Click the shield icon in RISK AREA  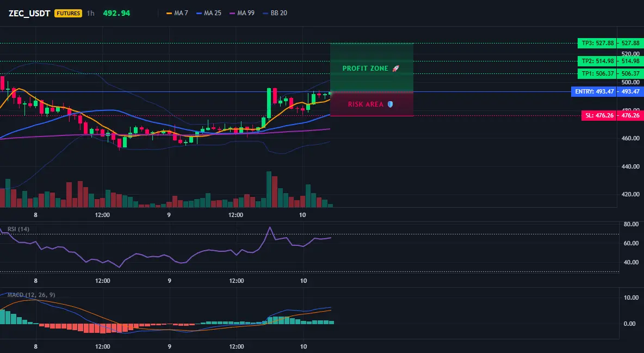point(390,104)
